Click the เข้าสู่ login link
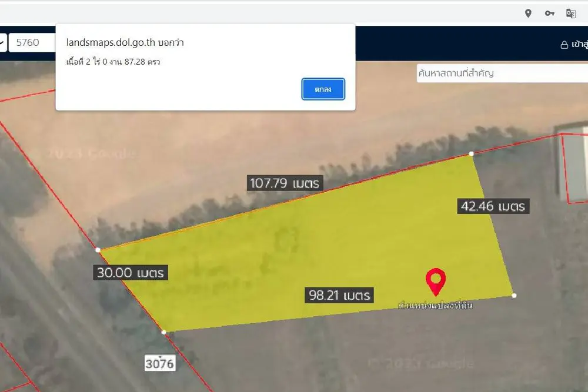This screenshot has width=588, height=392. coord(579,45)
